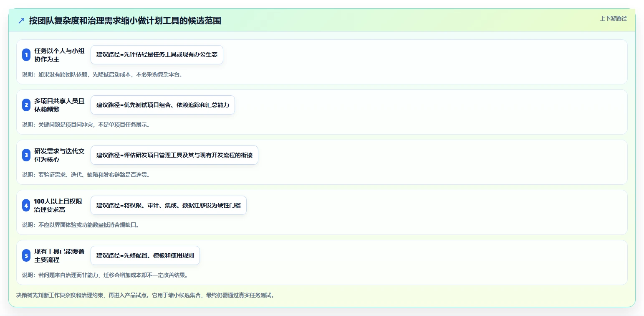
Task: Select step badge number 5
Action: pos(26,255)
